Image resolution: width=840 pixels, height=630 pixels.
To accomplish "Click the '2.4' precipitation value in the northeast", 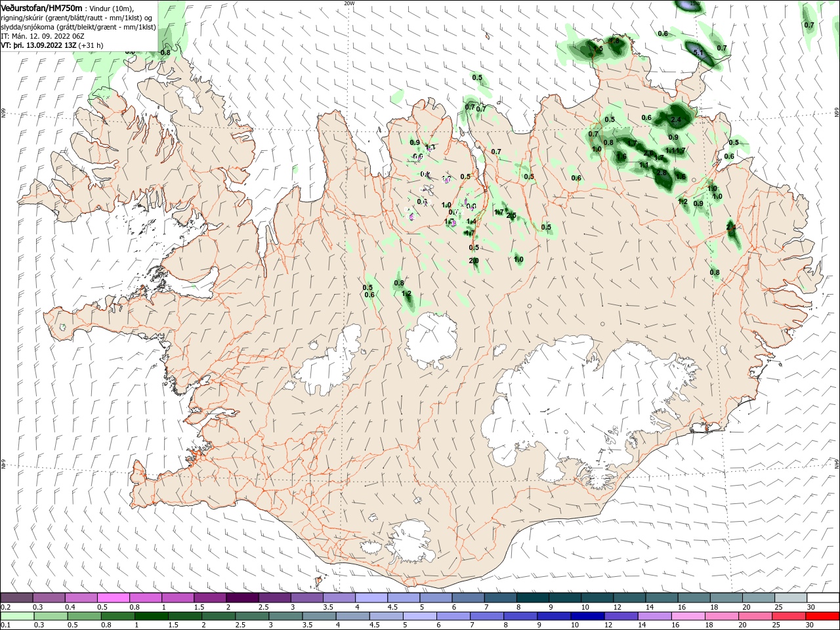I will (x=677, y=119).
